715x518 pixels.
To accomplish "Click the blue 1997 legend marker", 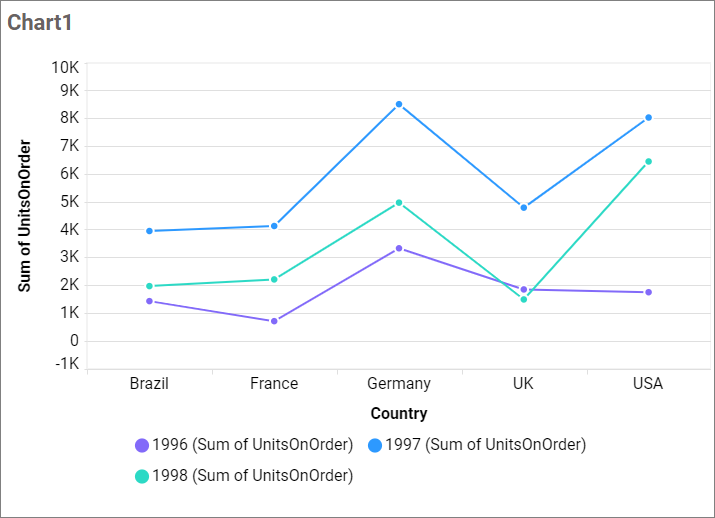I will click(375, 445).
